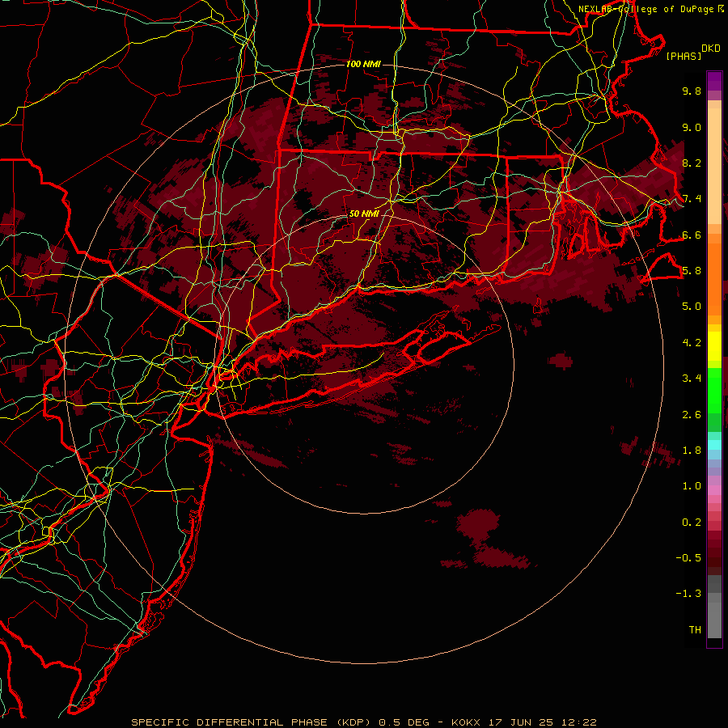Click the [PHAS] legend label
This screenshot has height=728, width=728.
684,56
